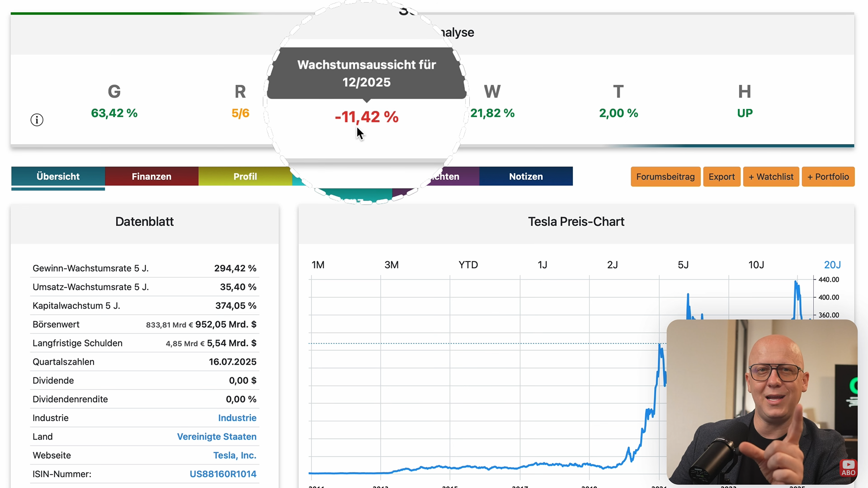Open the Tesla, Inc. website link

click(235, 455)
